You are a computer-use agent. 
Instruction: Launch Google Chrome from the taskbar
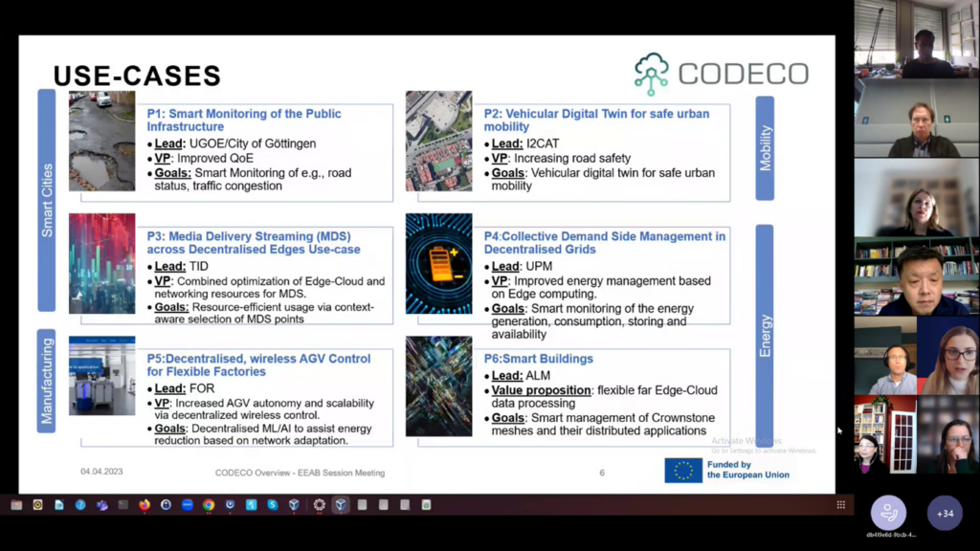[x=209, y=505]
